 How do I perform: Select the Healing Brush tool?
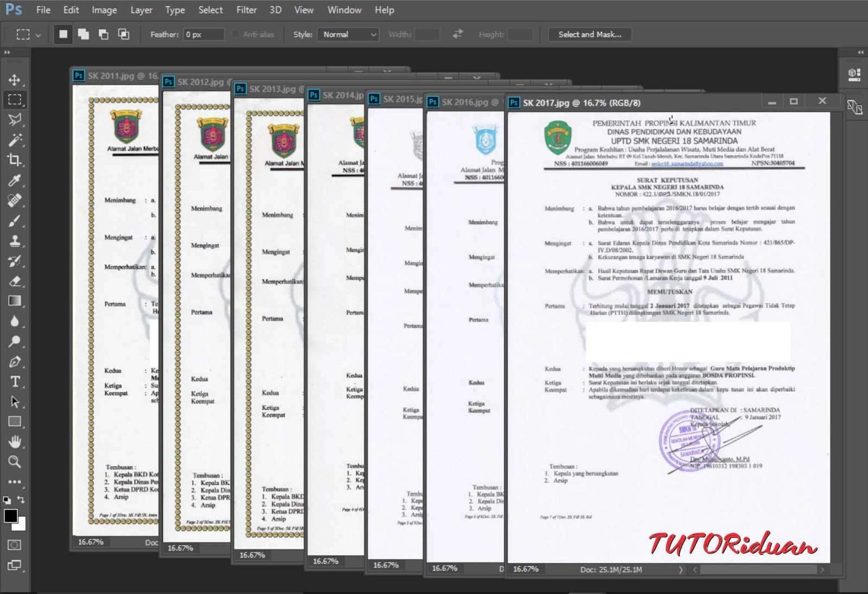pyautogui.click(x=15, y=200)
